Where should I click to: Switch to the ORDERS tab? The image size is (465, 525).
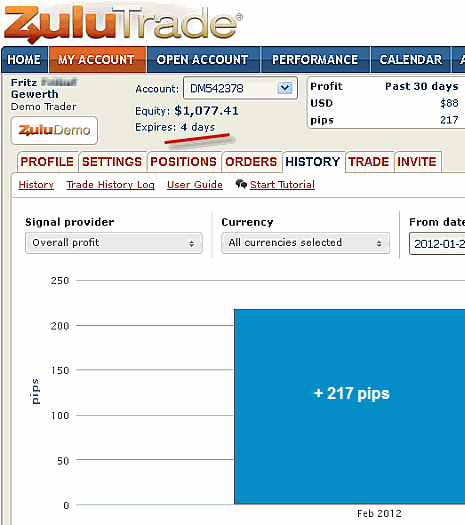[251, 162]
